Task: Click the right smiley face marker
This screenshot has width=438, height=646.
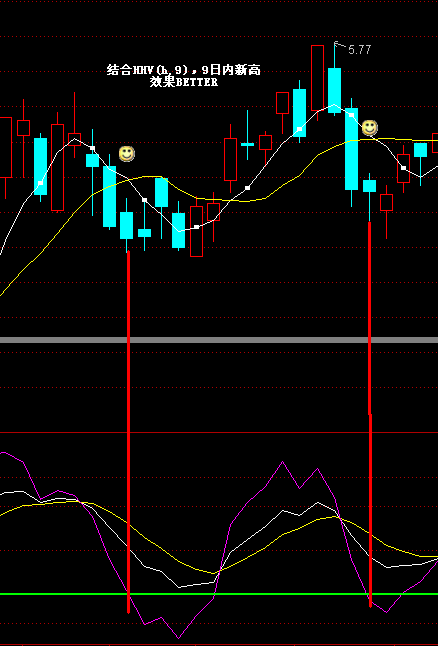Action: tap(370, 128)
